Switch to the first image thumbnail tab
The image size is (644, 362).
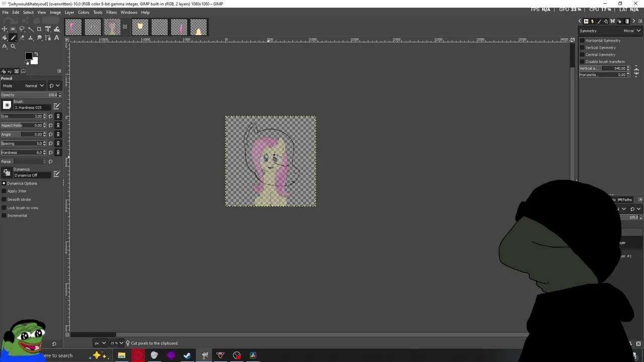tap(72, 27)
